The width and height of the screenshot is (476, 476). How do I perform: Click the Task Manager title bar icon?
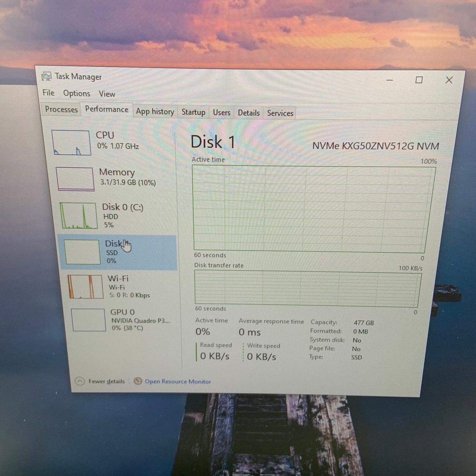coord(47,76)
